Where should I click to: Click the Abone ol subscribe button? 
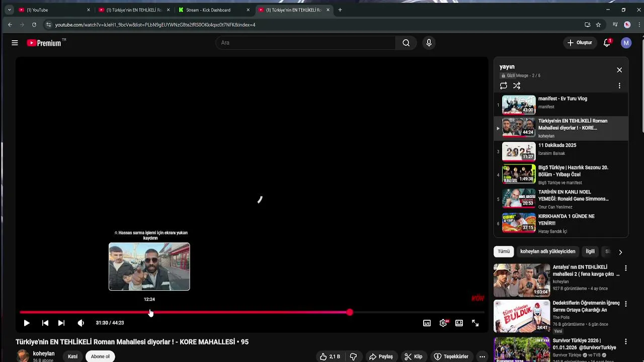100,356
